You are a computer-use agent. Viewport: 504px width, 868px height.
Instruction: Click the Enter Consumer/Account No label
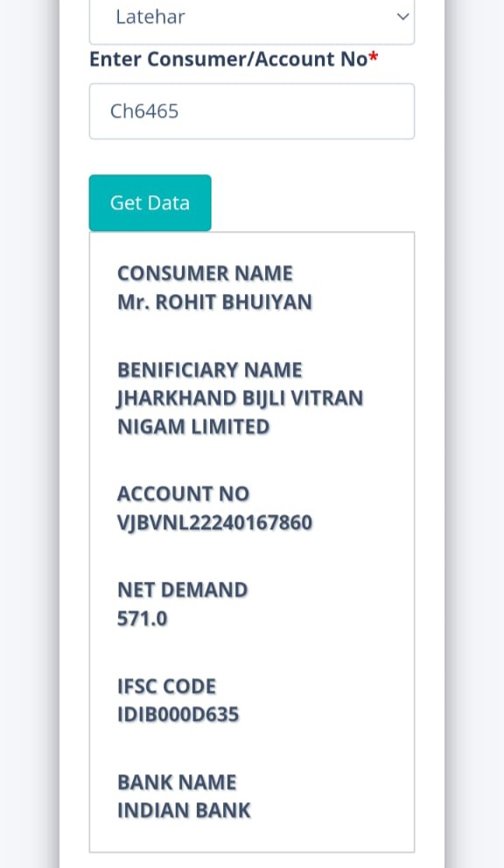click(x=228, y=59)
